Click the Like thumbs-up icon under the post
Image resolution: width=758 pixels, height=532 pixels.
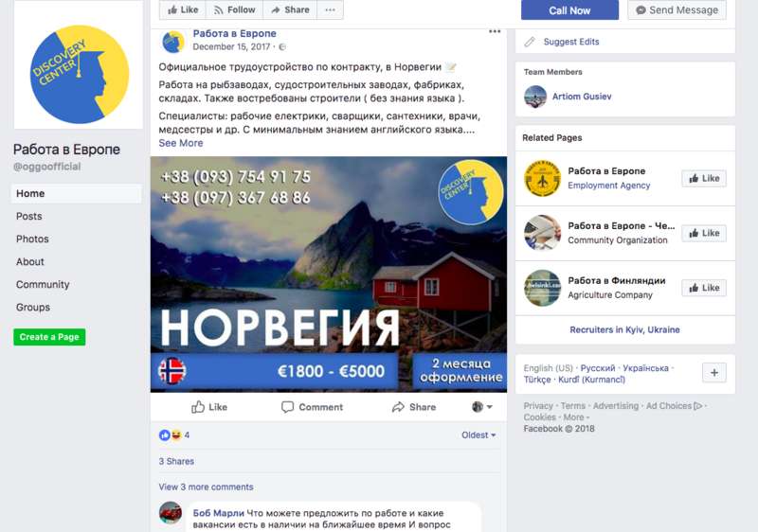(x=198, y=407)
